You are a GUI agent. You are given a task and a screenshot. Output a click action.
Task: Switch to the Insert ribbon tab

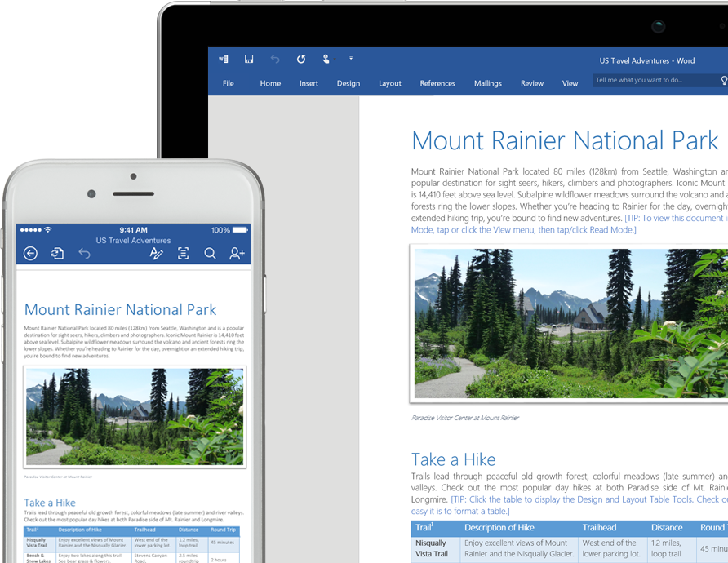click(x=309, y=83)
